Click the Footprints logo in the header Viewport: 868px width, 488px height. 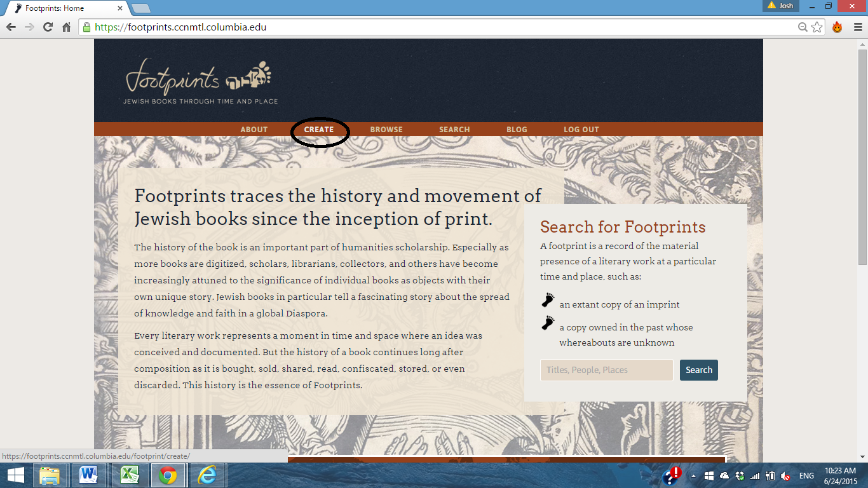(x=201, y=81)
